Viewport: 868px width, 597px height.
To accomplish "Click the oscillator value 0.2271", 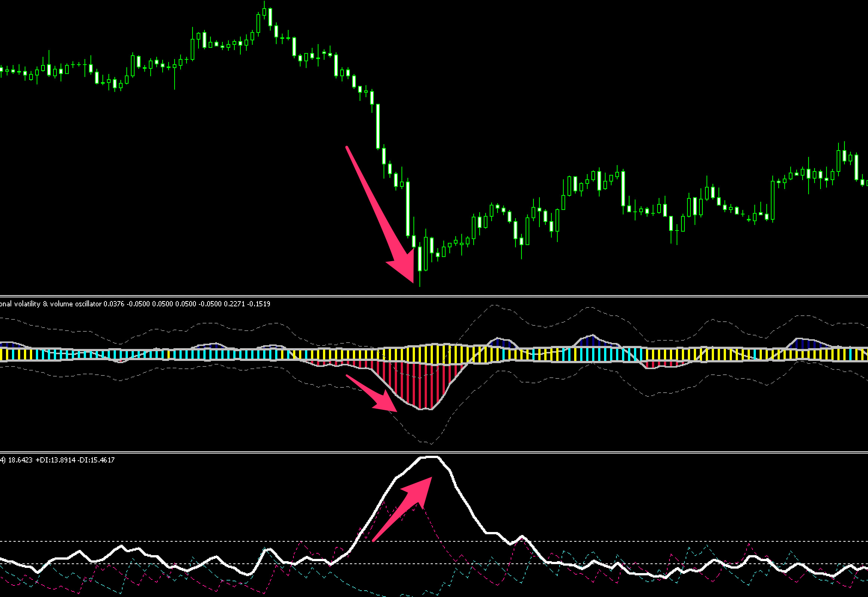I will pyautogui.click(x=234, y=304).
